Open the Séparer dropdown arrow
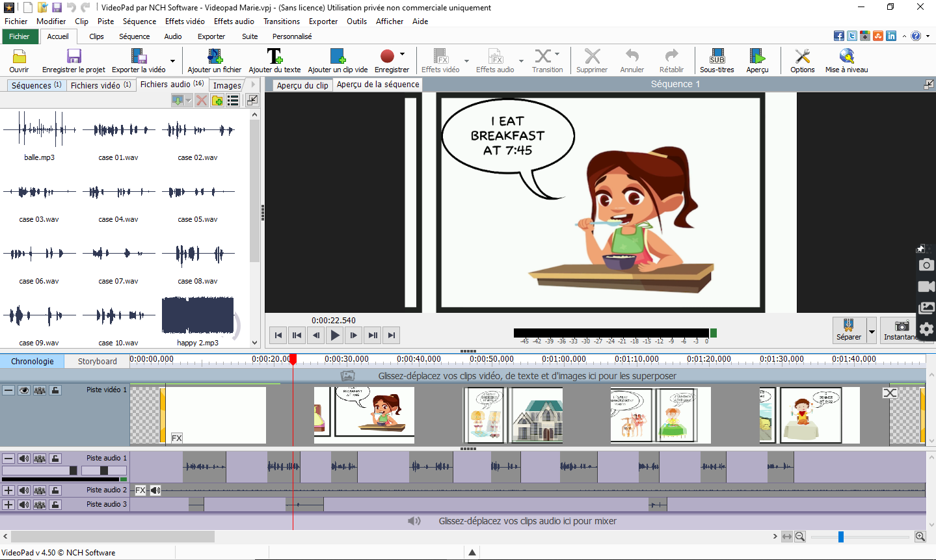 click(x=872, y=331)
